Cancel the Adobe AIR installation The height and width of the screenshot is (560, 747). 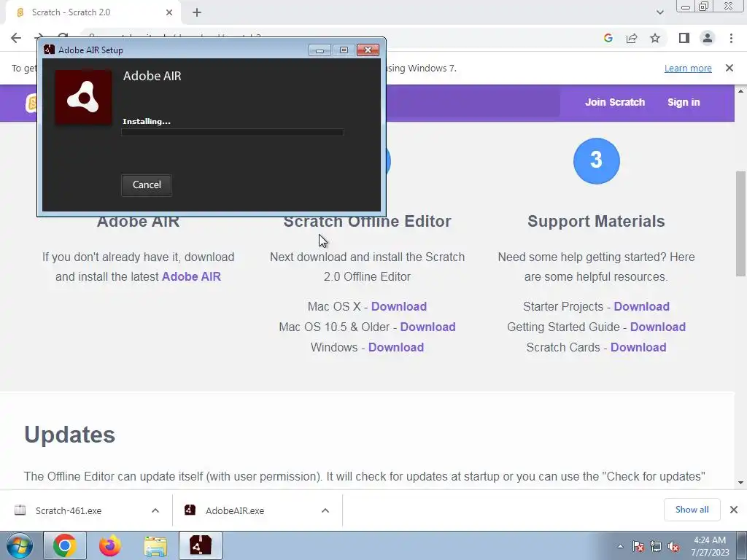(146, 184)
